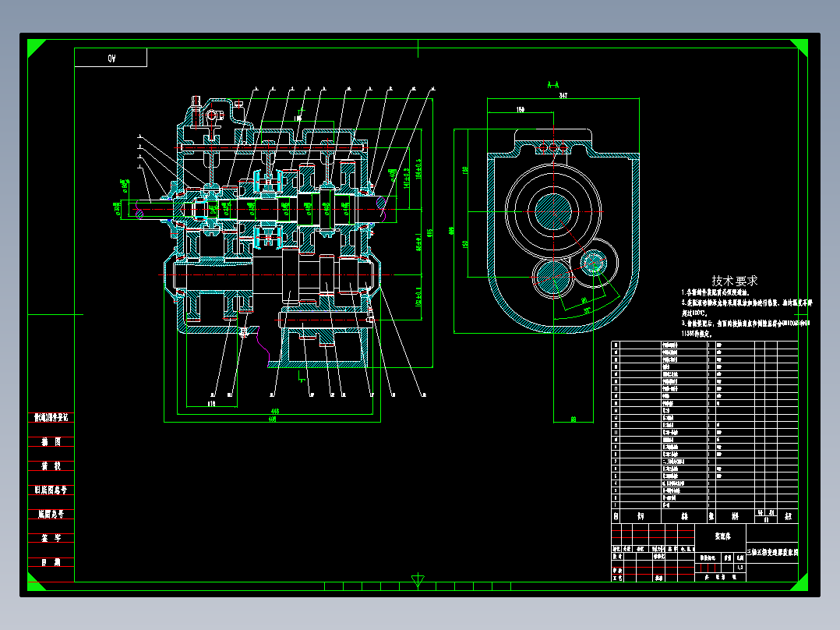Click the 三轴五档变速器装配图 drawing title

772,552
